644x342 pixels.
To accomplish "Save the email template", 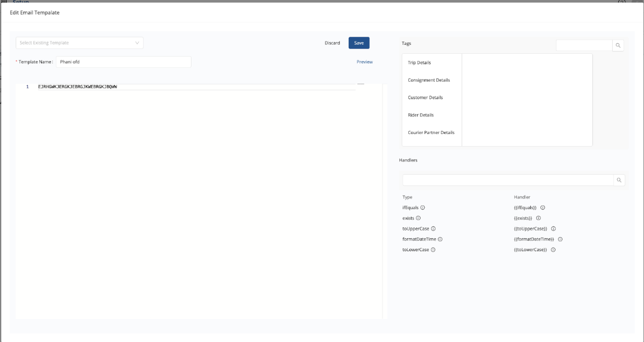I will [x=359, y=43].
